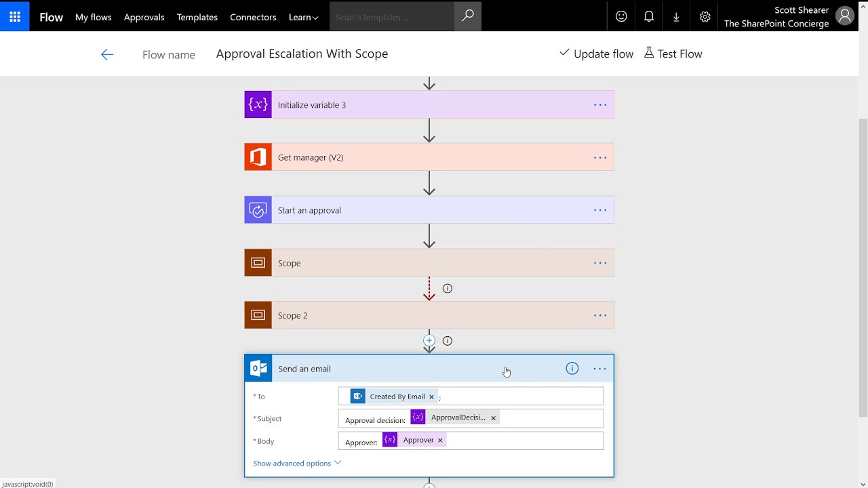The width and height of the screenshot is (868, 488).
Task: Click the search magnifier icon
Action: (468, 16)
